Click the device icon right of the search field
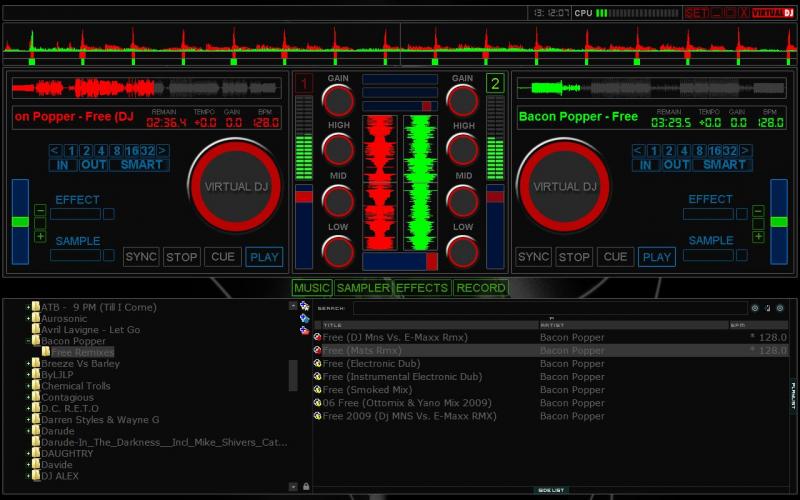 click(767, 308)
